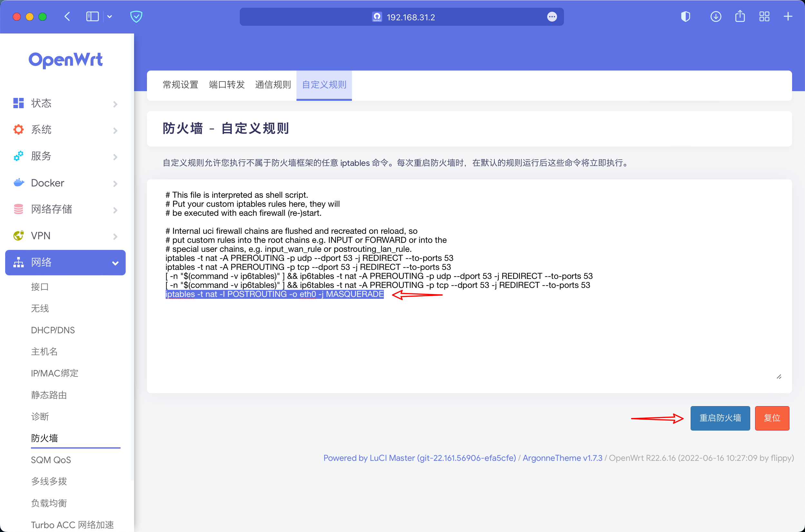
Task: Switch to the 通信规则 tab
Action: (273, 84)
